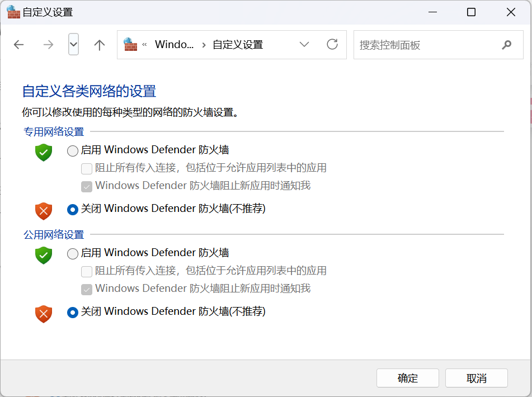Click the heading 自定义各类网络的设置
This screenshot has width=532, height=397.
coord(89,91)
